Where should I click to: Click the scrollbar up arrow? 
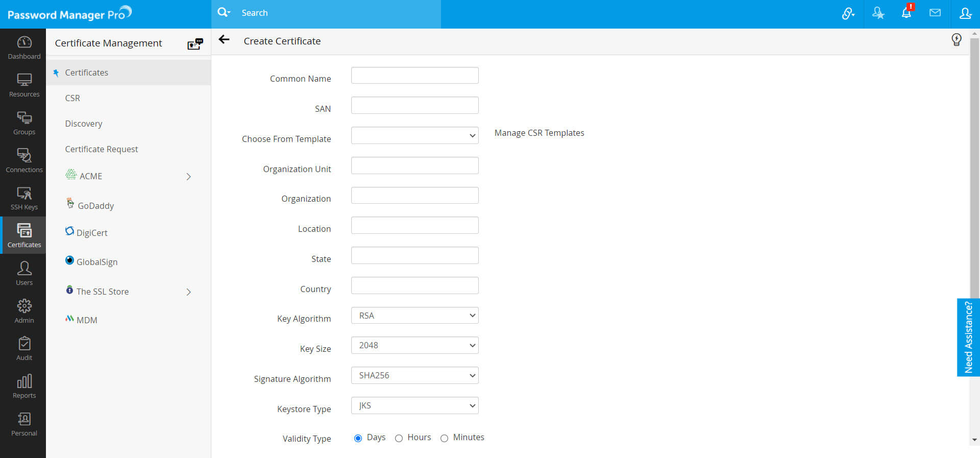(974, 33)
